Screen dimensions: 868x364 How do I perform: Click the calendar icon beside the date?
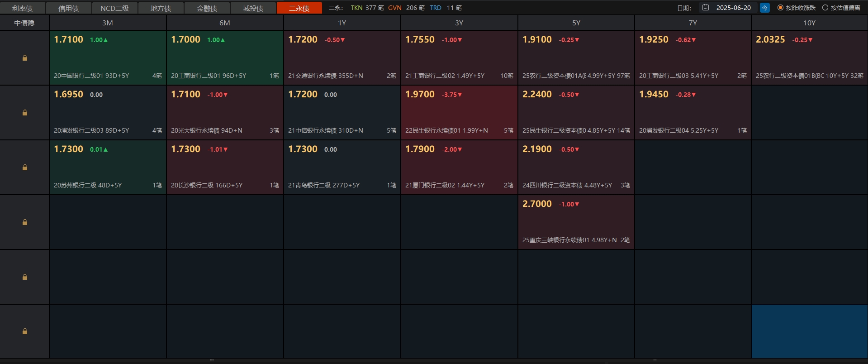706,8
